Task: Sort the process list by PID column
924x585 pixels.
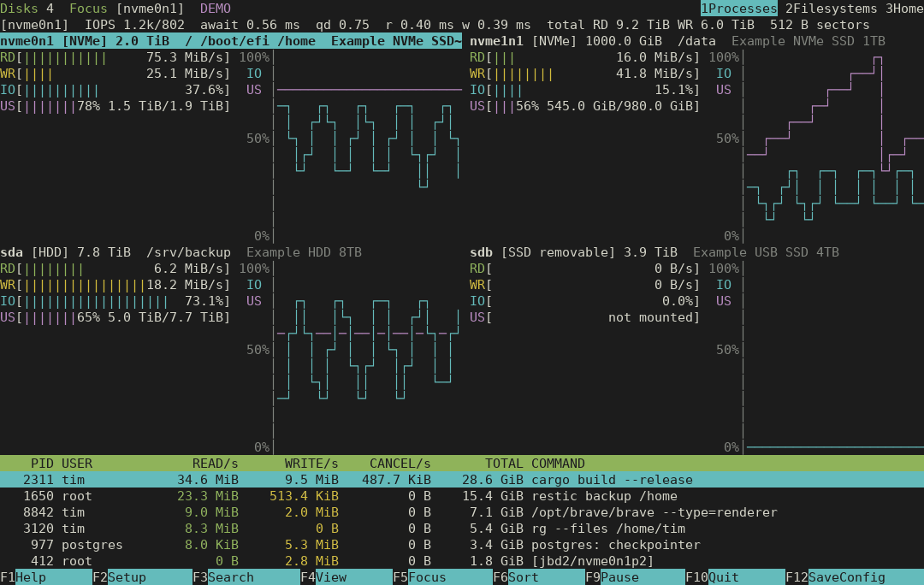Action: (43, 464)
